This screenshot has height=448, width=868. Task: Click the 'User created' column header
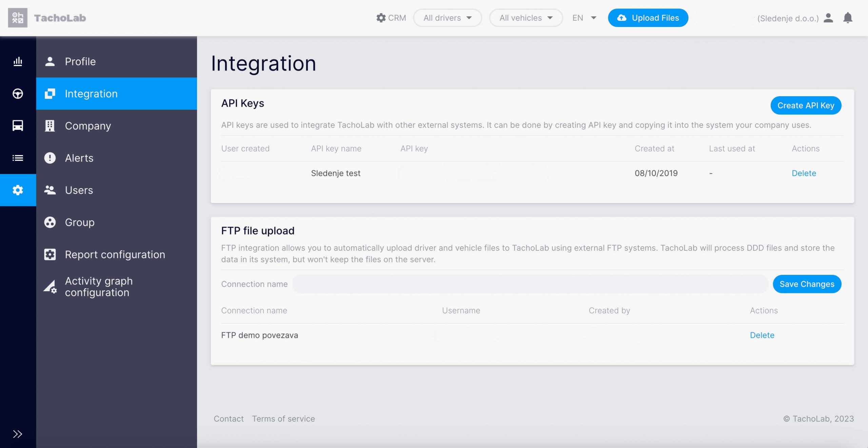tap(245, 148)
